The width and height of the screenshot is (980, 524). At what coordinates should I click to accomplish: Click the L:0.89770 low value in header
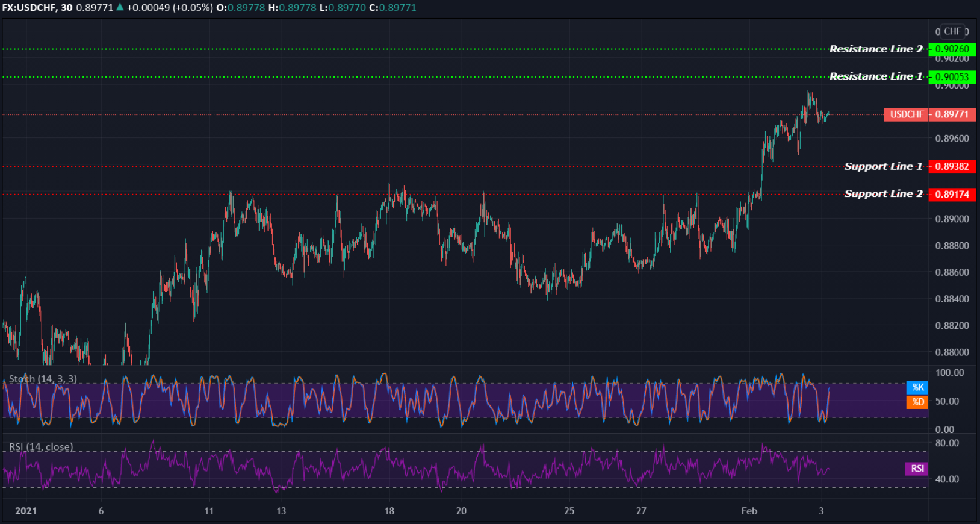(x=343, y=8)
